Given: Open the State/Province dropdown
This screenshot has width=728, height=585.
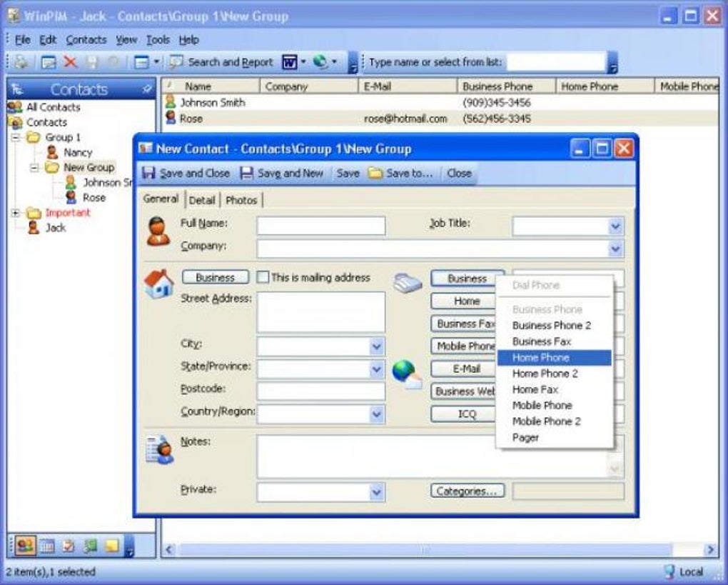Looking at the screenshot, I should (377, 369).
